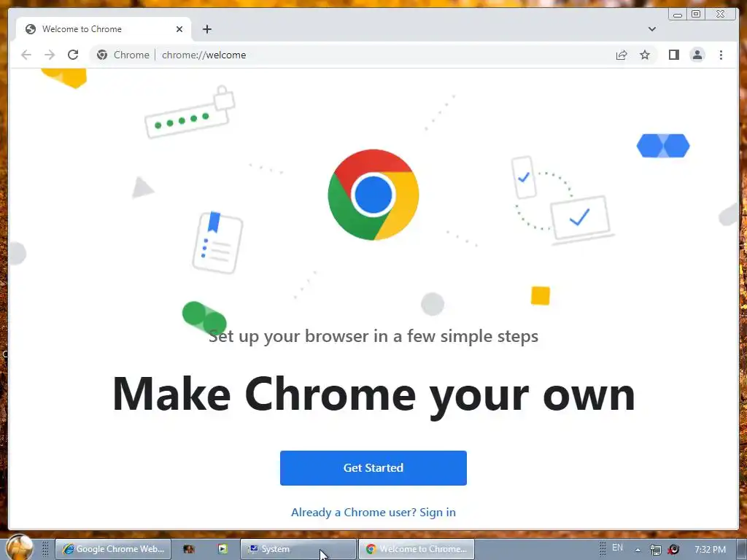Bookmark this tab with the star icon
This screenshot has width=747, height=560.
click(645, 55)
